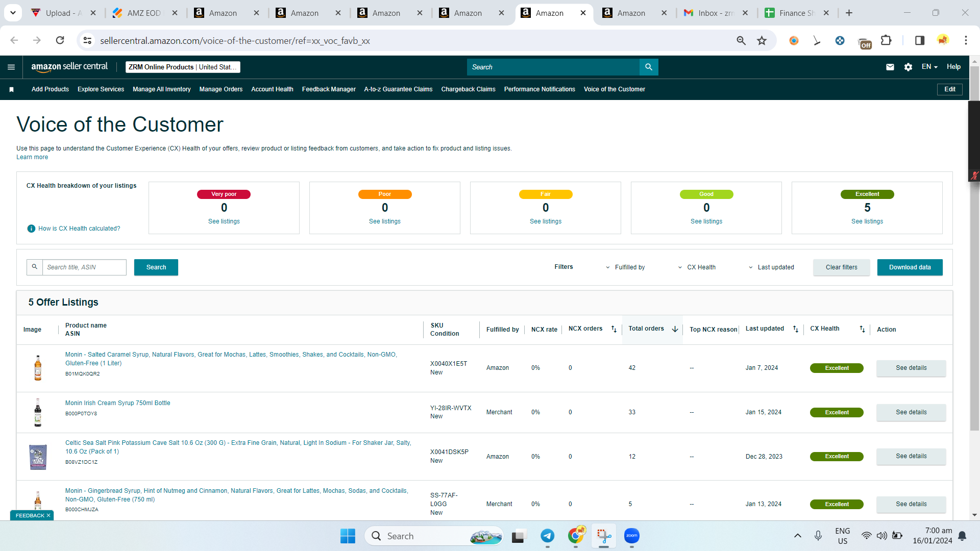Click the magnifier icon in listing search box
Viewport: 980px width, 551px height.
pyautogui.click(x=35, y=267)
